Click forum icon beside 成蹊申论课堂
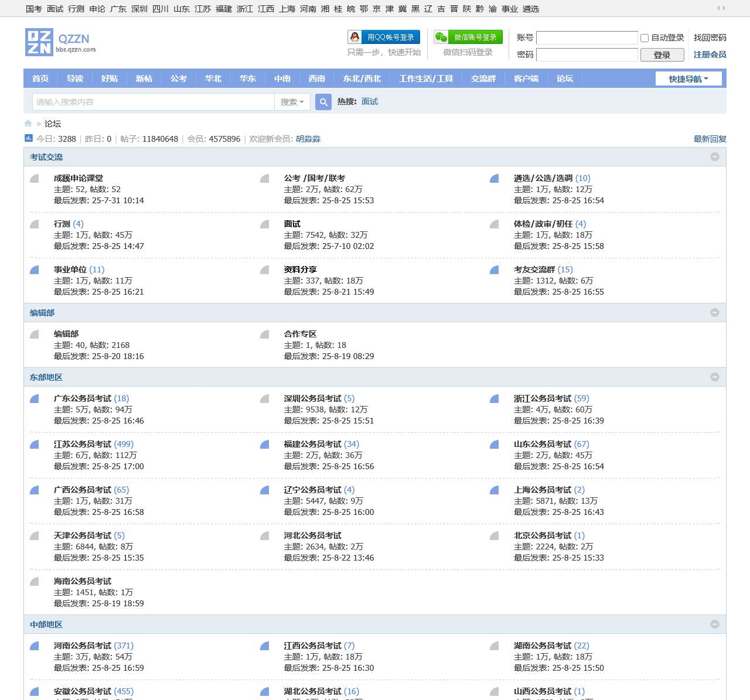Viewport: 750px width, 700px height. point(35,179)
